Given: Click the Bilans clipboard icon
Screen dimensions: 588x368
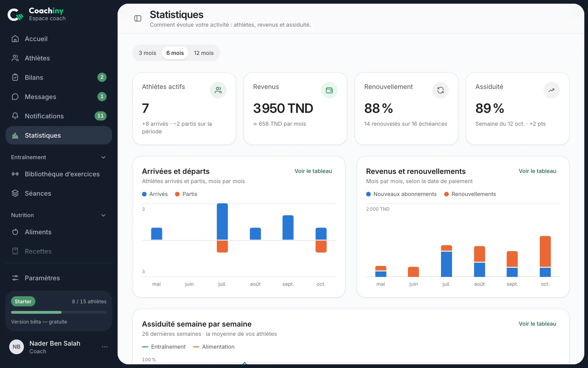Looking at the screenshot, I should 15,77.
